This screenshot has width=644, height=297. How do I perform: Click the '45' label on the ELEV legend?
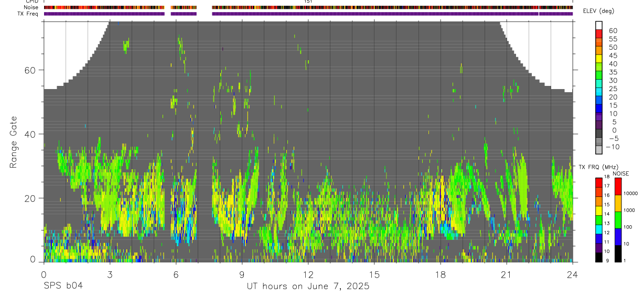click(x=613, y=56)
